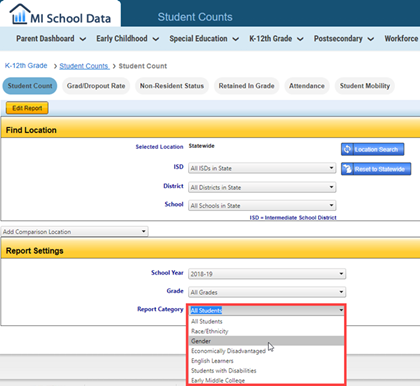Click the Location Search button
420x386 pixels.
coord(372,149)
